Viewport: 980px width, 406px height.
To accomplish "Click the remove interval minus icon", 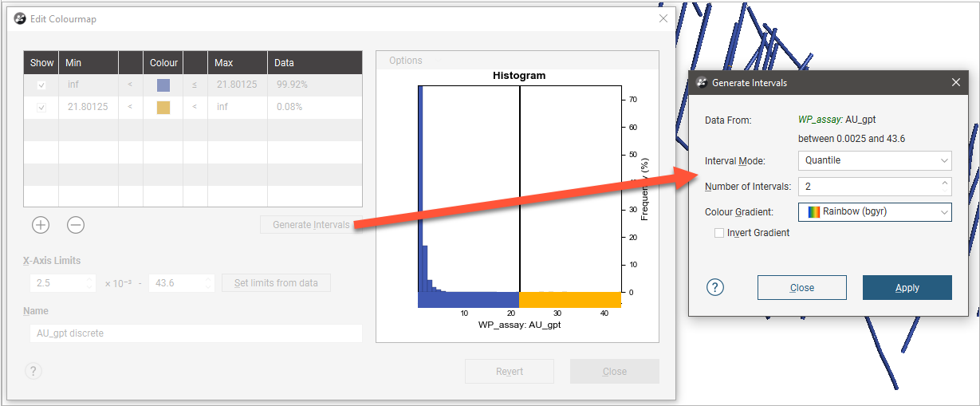I will (76, 225).
